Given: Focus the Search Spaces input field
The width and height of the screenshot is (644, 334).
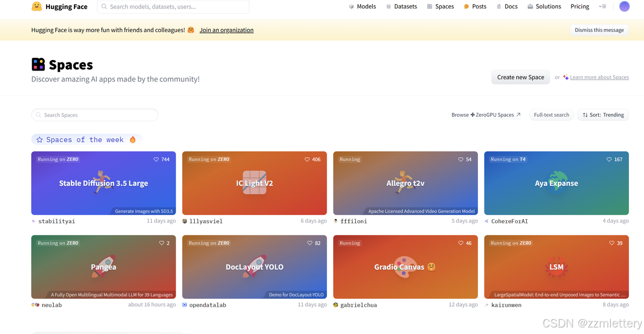Looking at the screenshot, I should [x=95, y=115].
